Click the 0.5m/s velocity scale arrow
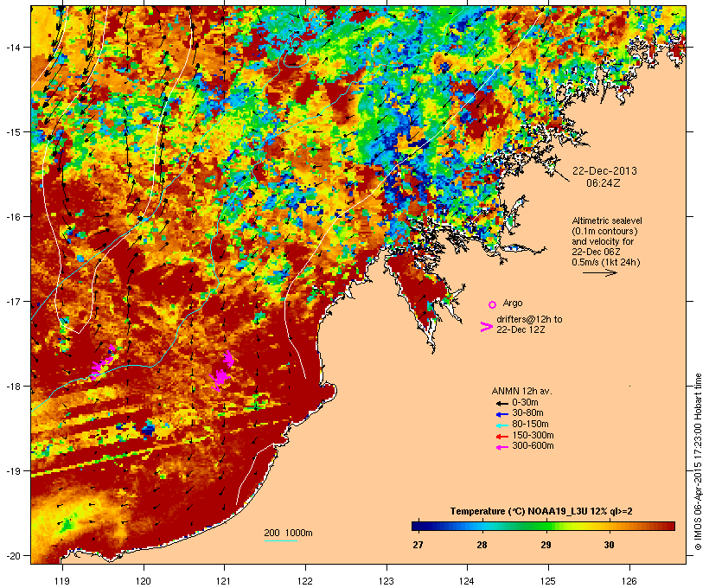 600,272
